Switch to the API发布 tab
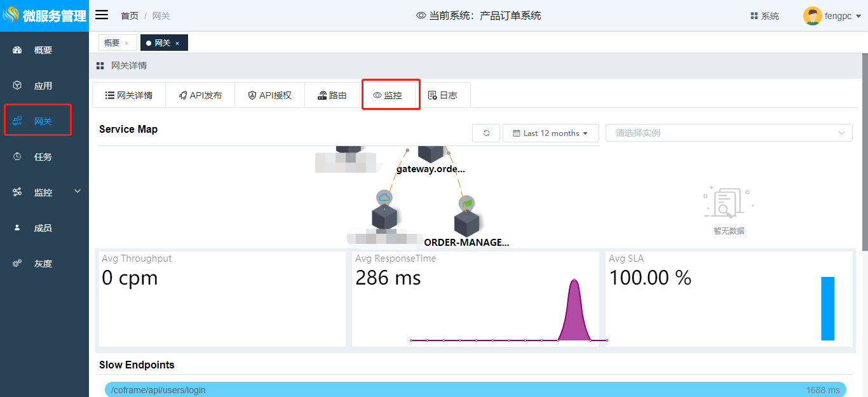Screen dimensions: 868x397 coord(200,95)
